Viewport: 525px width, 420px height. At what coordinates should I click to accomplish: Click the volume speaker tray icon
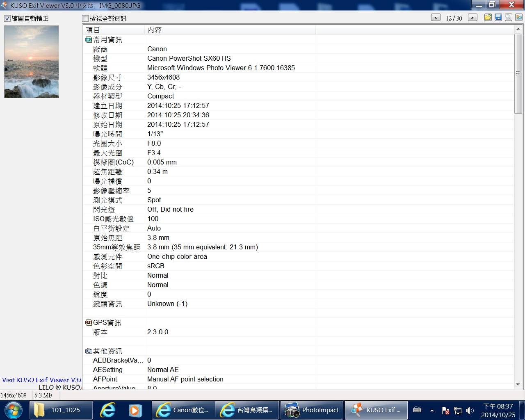click(470, 410)
